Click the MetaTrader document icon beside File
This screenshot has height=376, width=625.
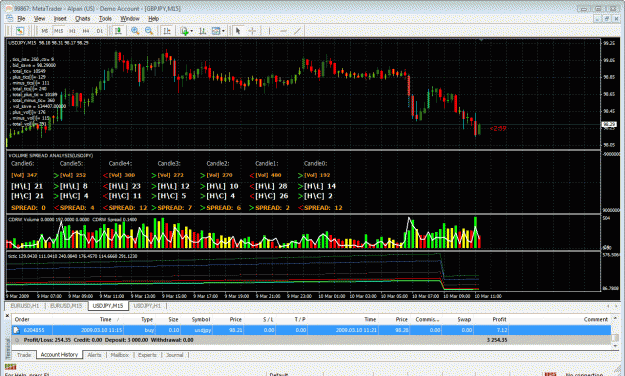(9, 19)
